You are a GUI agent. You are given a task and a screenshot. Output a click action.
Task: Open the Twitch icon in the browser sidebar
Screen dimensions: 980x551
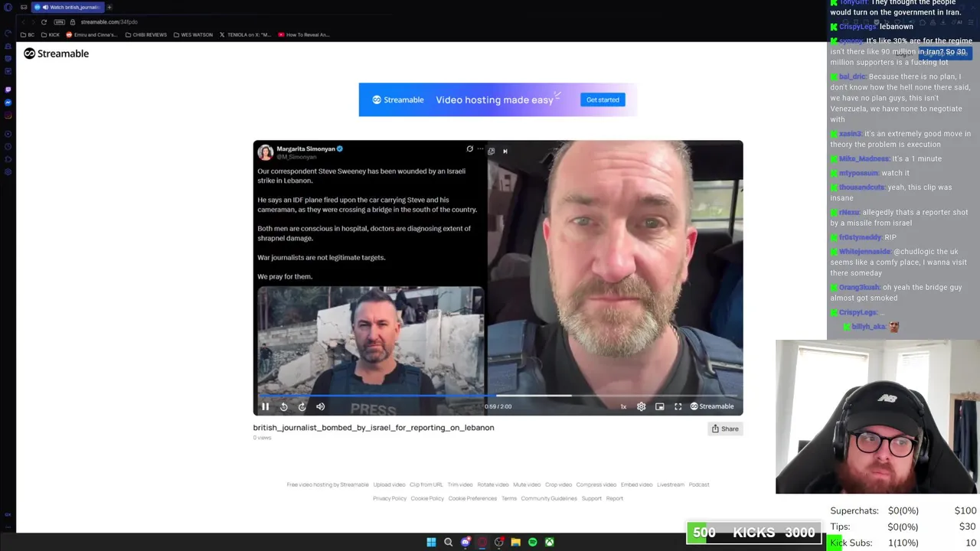pos(8,90)
